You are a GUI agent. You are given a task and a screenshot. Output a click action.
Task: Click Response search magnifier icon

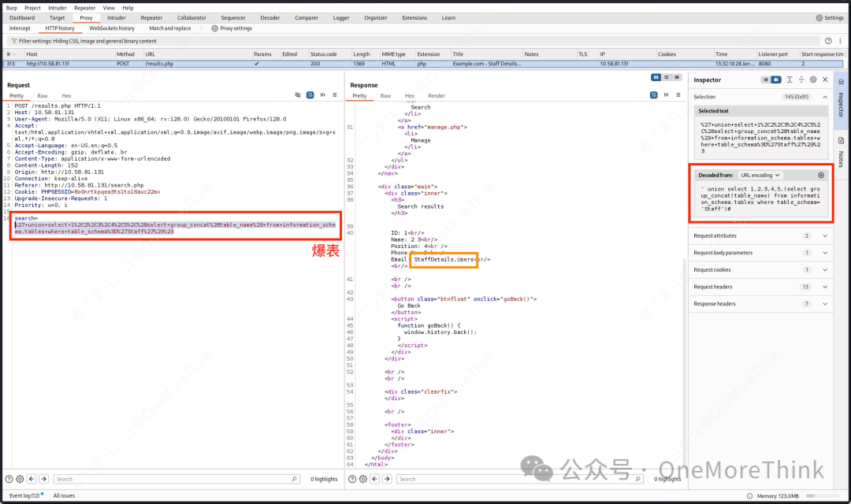pos(637,479)
